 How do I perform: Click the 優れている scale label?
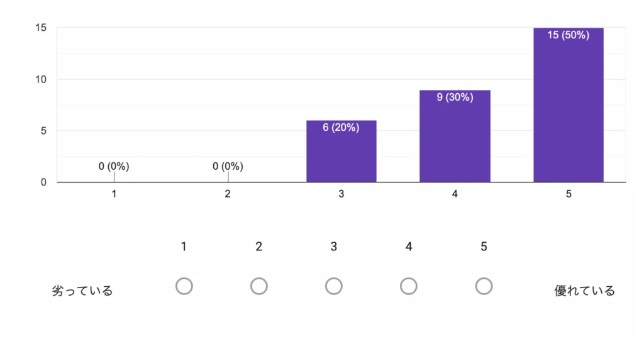(584, 291)
